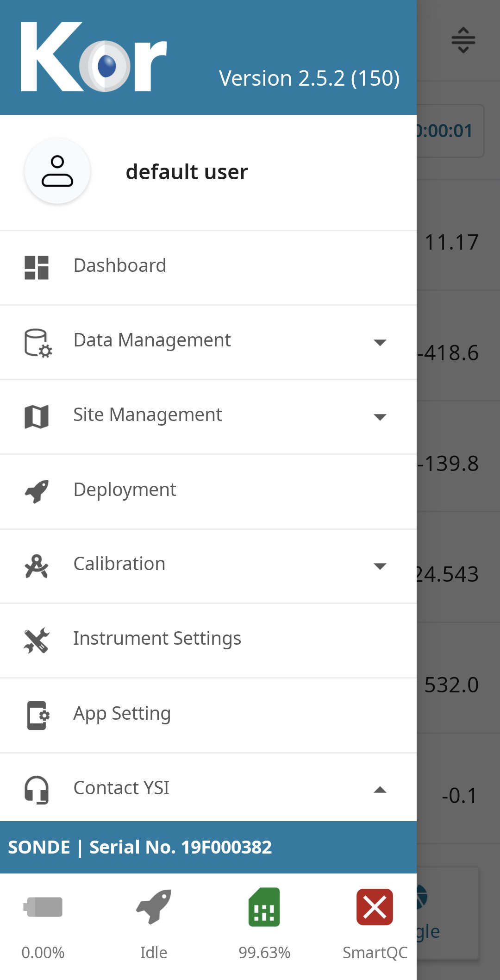Click the Kor logo in the header
This screenshot has width=500, height=980.
click(x=94, y=57)
